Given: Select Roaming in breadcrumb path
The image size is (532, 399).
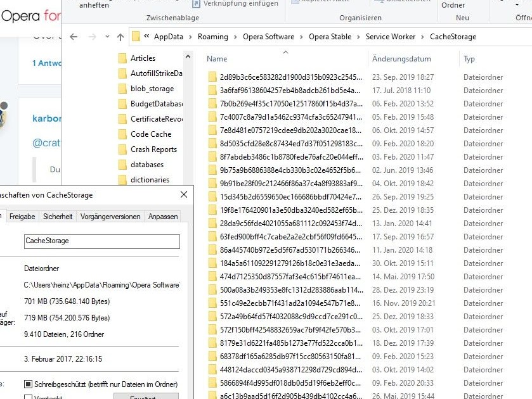Looking at the screenshot, I should click(212, 37).
